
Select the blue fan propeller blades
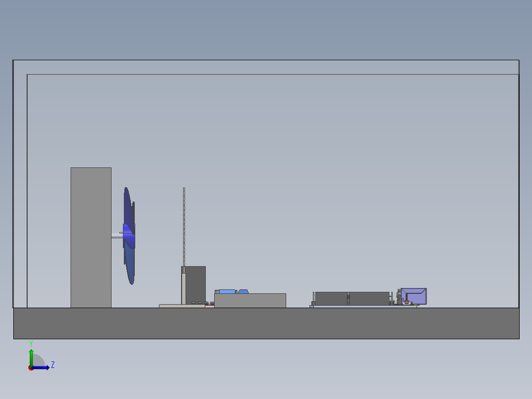(x=129, y=236)
